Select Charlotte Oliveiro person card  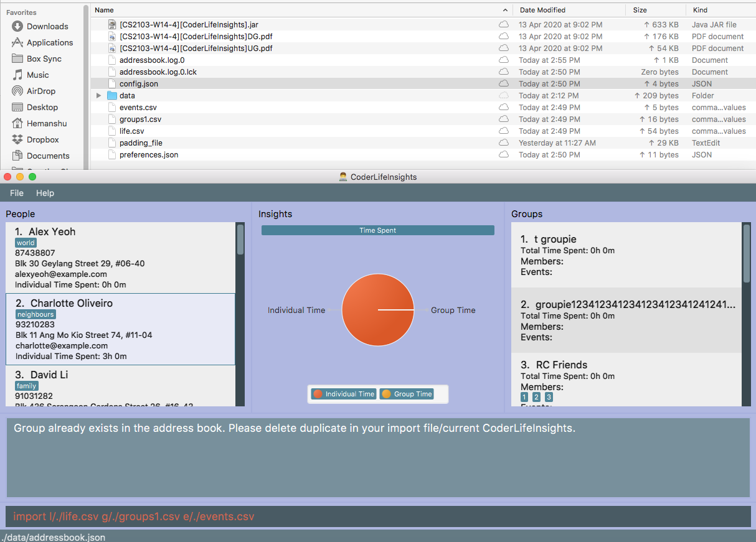120,329
